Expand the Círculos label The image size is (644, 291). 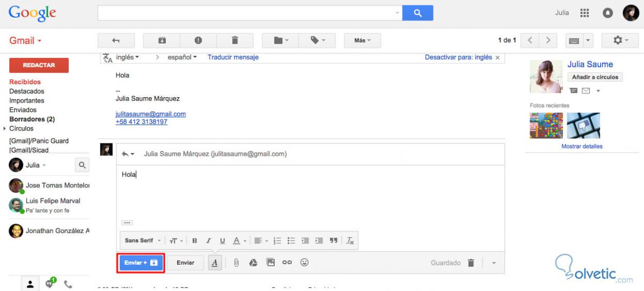[x=5, y=129]
